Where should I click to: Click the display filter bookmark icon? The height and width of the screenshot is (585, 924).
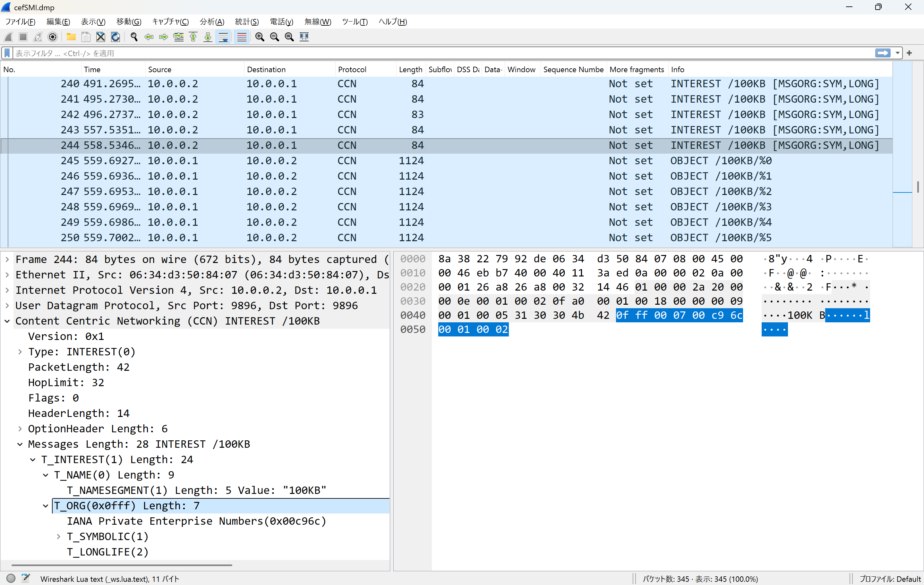pos(7,53)
